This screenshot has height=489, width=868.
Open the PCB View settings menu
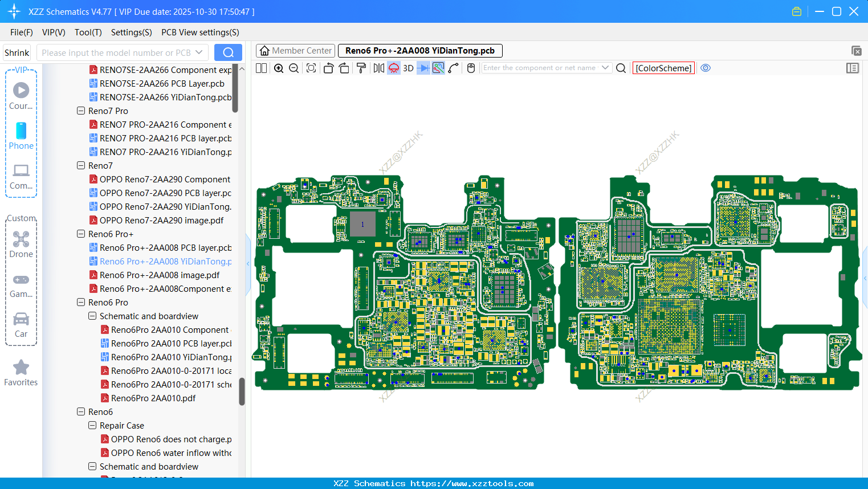[200, 32]
